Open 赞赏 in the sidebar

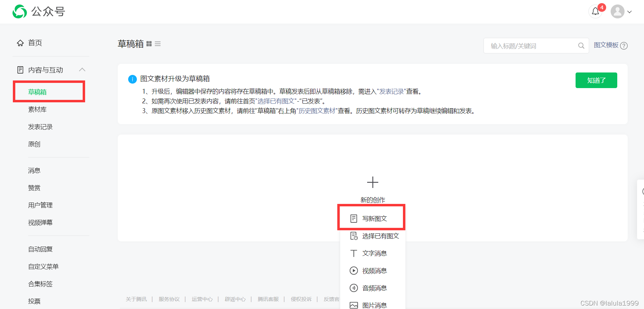[34, 188]
